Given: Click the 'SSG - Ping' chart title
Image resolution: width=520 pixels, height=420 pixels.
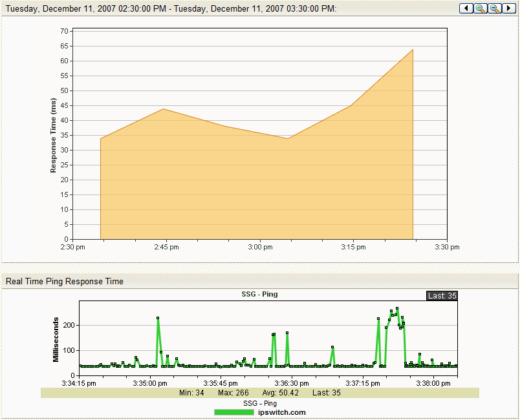Looking at the screenshot, I should click(259, 295).
